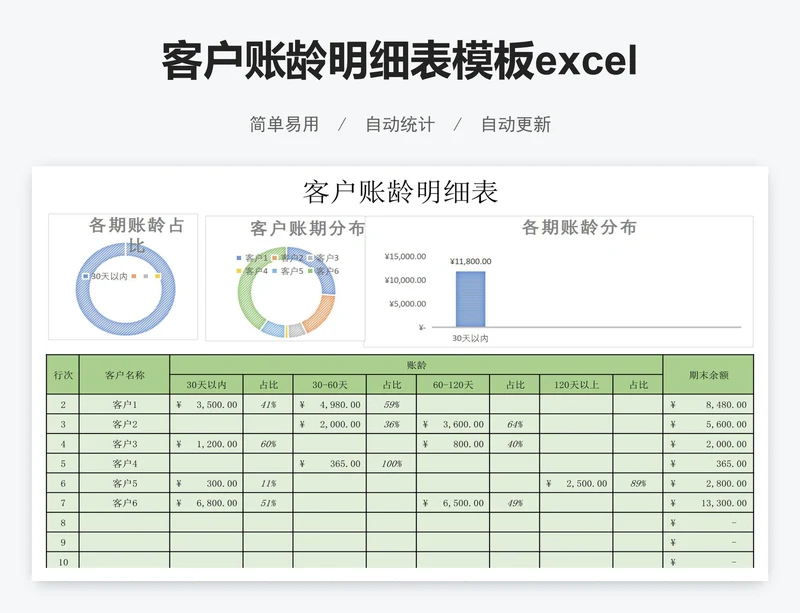
Task: Click the 6,800.00 amount cell for 客户6
Action: (206, 503)
